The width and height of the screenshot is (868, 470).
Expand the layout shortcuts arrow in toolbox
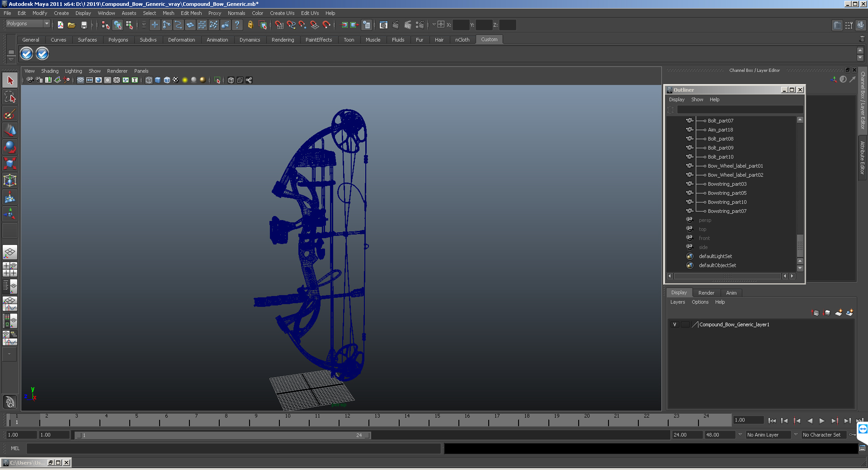click(9, 354)
